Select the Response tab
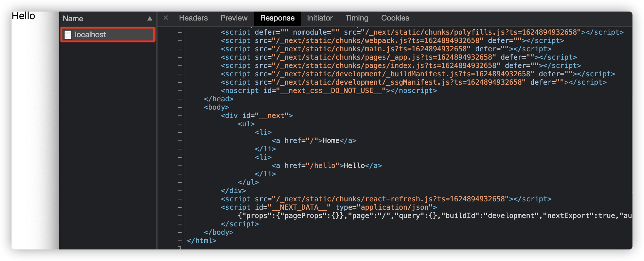 (277, 18)
